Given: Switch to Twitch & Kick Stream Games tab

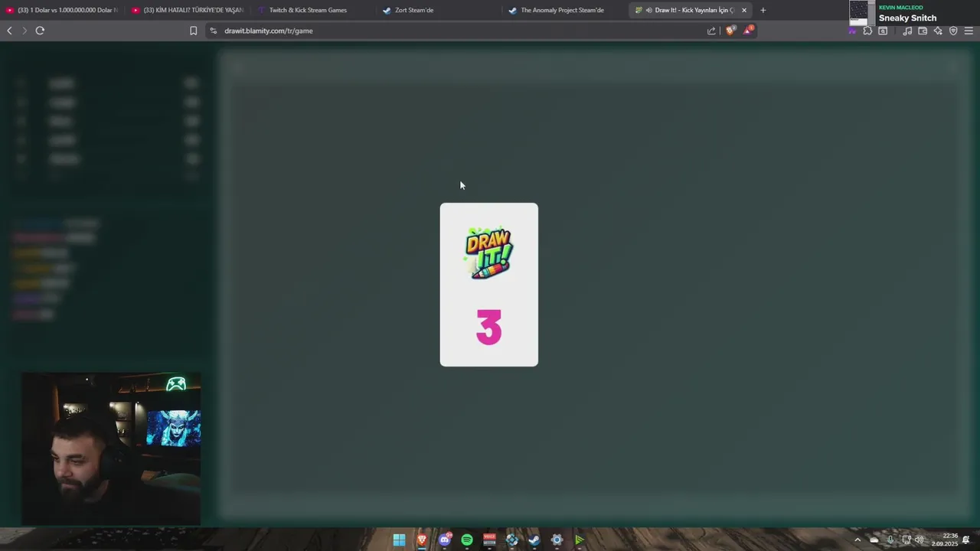Looking at the screenshot, I should [314, 10].
